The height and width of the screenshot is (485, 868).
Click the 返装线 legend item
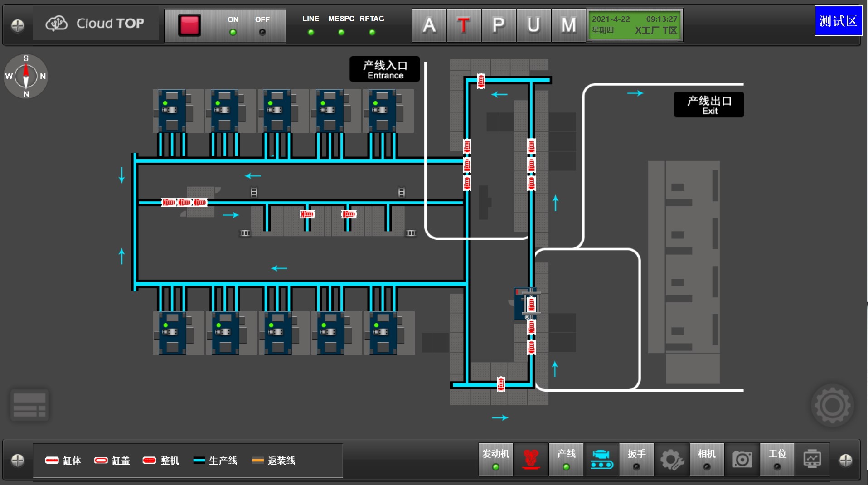[x=274, y=461]
